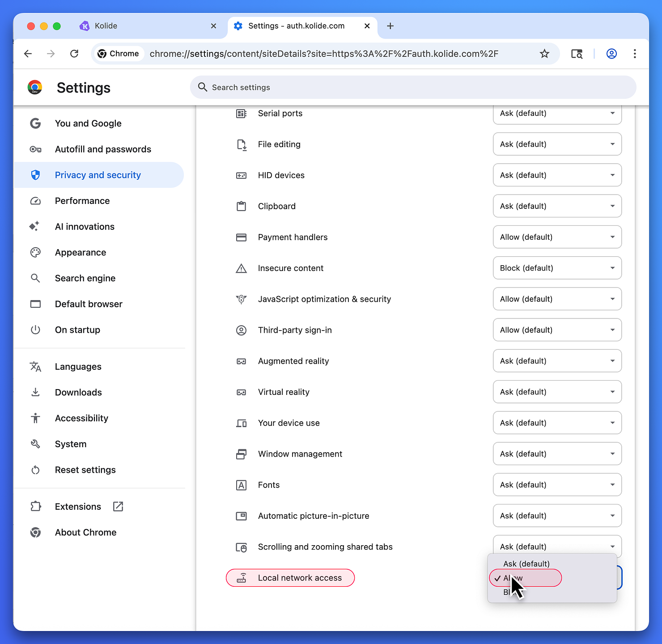Click the Privacy and security shield icon

(35, 175)
